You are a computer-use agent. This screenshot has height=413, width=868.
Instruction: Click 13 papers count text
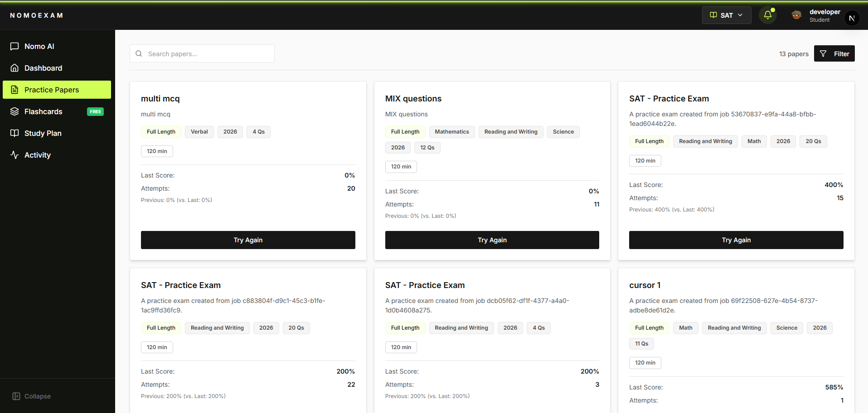click(794, 54)
